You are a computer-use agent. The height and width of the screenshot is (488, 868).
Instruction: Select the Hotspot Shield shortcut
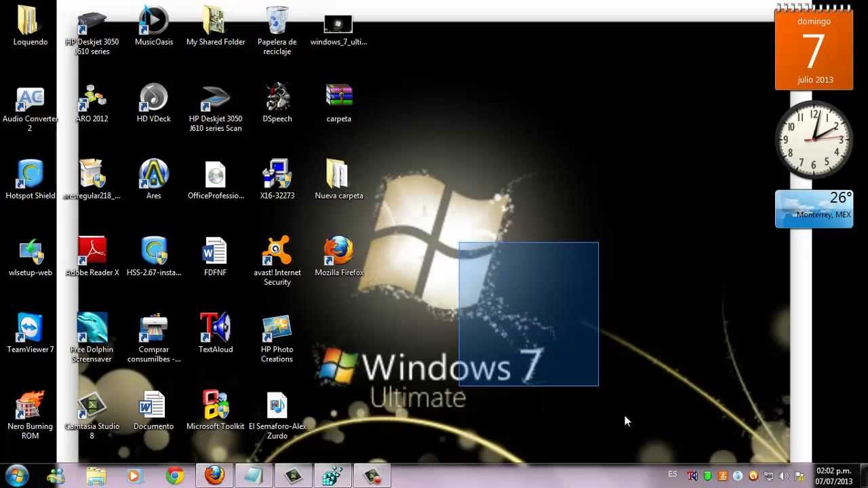point(30,180)
